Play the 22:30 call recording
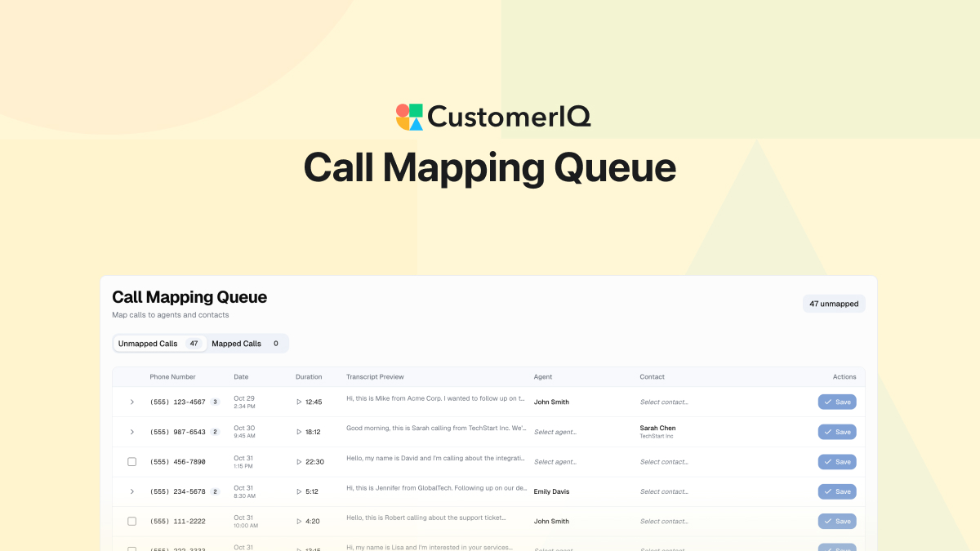This screenshot has height=551, width=980. pyautogui.click(x=299, y=461)
